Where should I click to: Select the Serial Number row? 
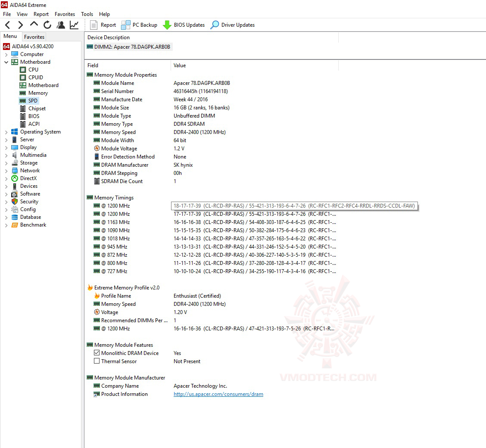click(211, 91)
